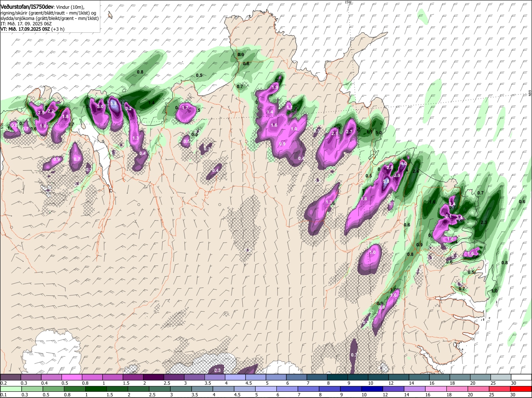Click the 3.0 precipitation value on the map
Screen dimensions: 532x398
[100, 107]
